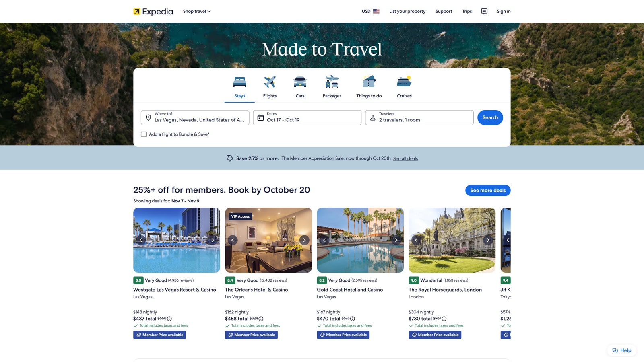The height and width of the screenshot is (362, 644).
Task: Open the Travelers selection field
Action: pos(419,117)
